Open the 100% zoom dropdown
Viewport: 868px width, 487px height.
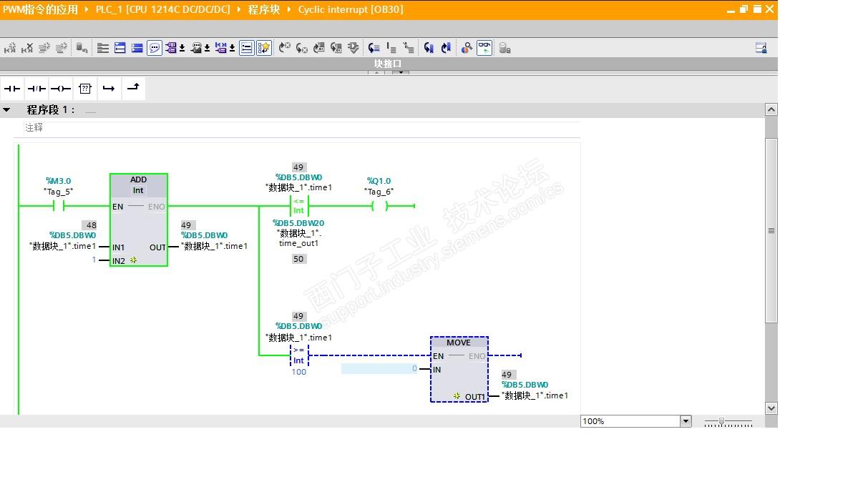point(686,421)
